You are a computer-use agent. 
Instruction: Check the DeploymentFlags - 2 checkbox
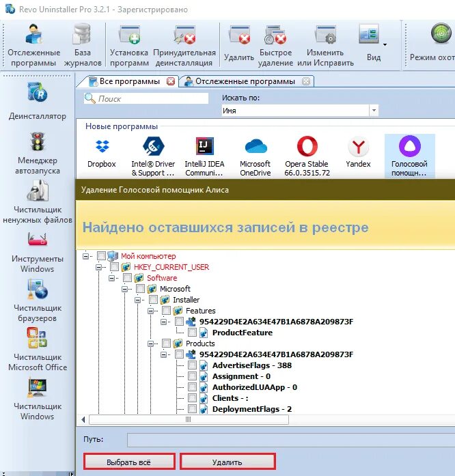(192, 409)
